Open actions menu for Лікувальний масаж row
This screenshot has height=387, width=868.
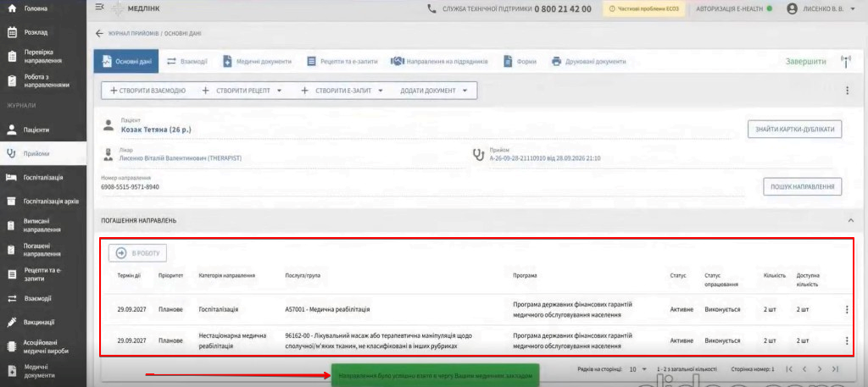[847, 341]
